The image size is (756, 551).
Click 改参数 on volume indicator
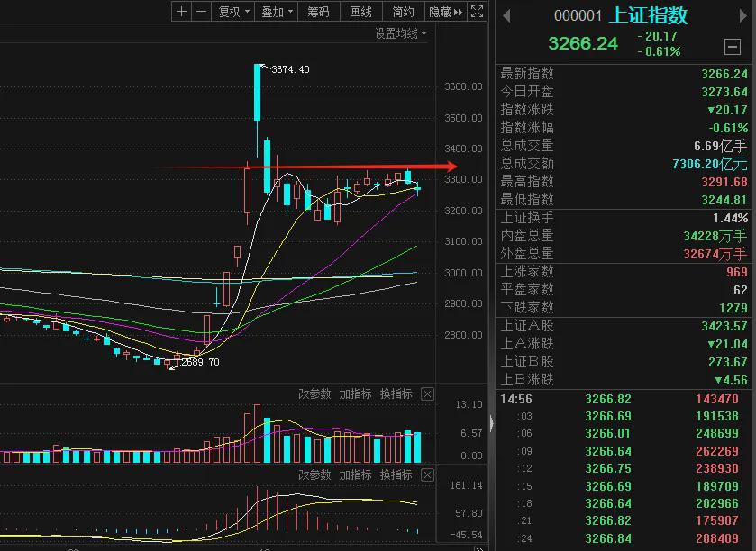pos(314,393)
